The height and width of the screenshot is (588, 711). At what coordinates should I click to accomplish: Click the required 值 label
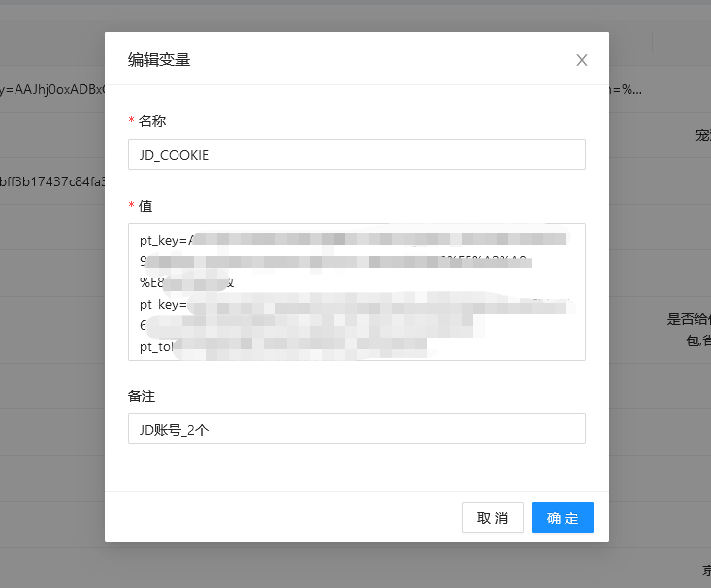(x=145, y=206)
